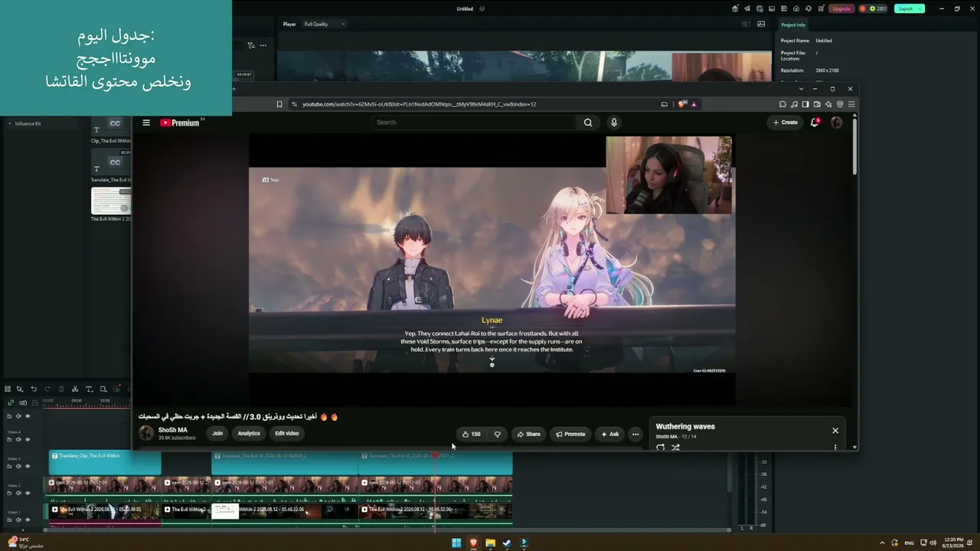Click the Create button on YouTube
This screenshot has height=551, width=980.
click(786, 122)
